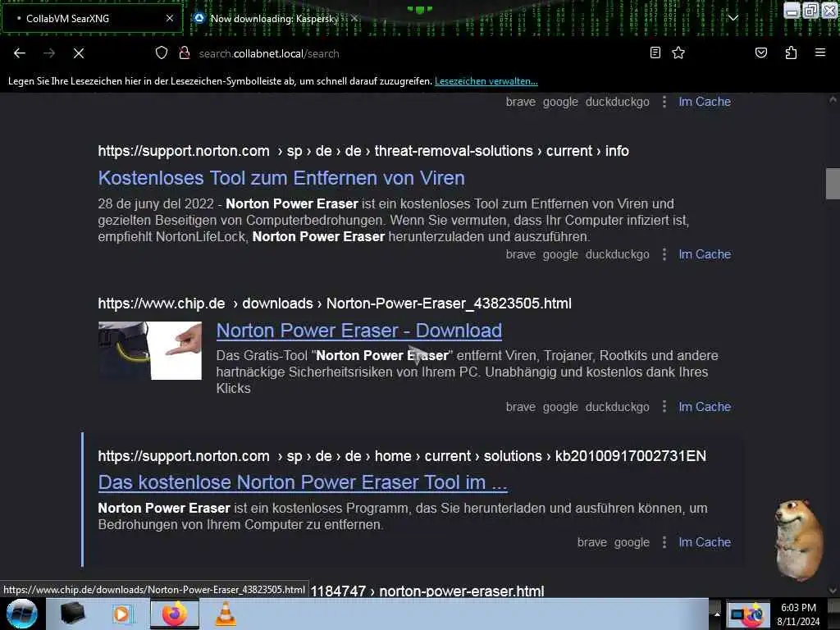
Task: Open Kostenloses Tool zum Entfernen von Viren
Action: click(281, 178)
